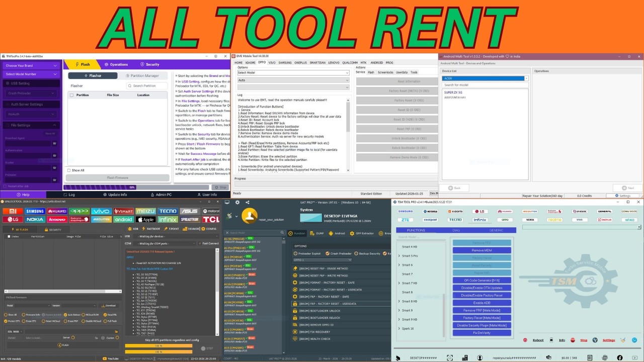Screen dimensions: 644x362
Task: Open the UAT PRO settings gear
Action: tap(237, 203)
